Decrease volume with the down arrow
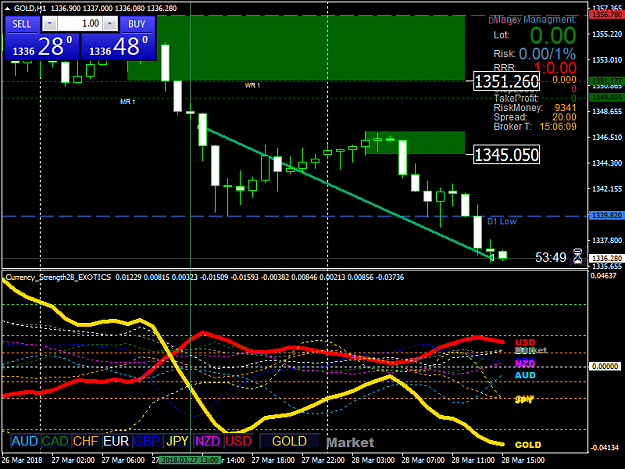Image resolution: width=625 pixels, height=469 pixels. tap(49, 24)
